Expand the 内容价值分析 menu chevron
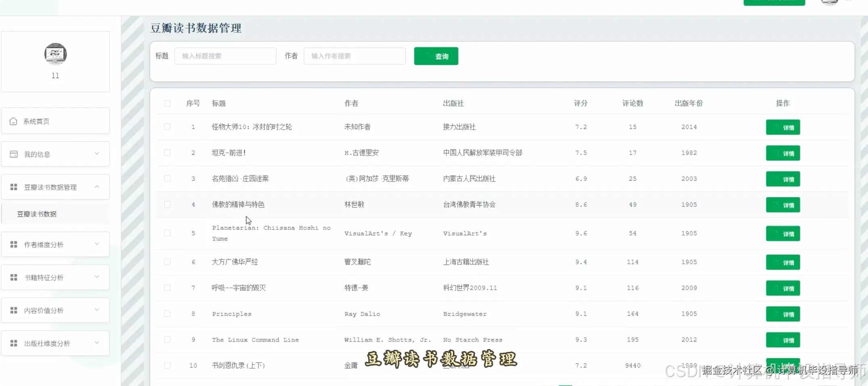 tap(97, 310)
